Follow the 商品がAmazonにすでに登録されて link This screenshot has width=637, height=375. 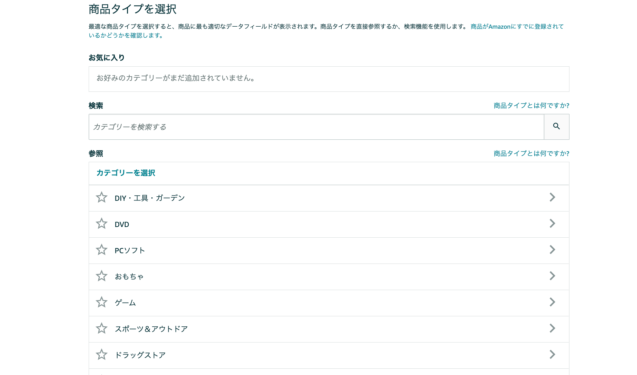517,26
